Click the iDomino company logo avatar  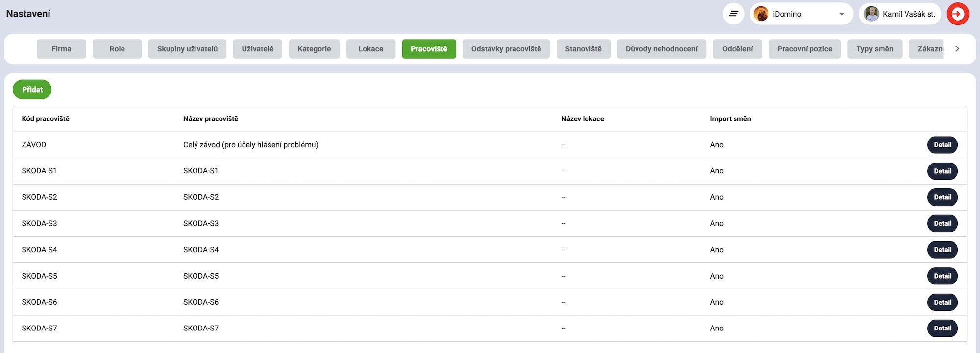coord(761,14)
